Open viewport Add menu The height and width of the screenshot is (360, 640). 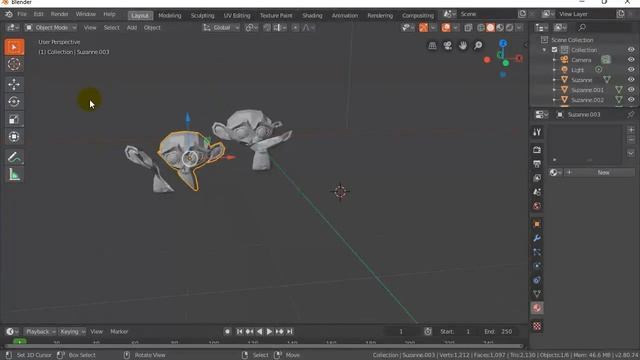(132, 28)
